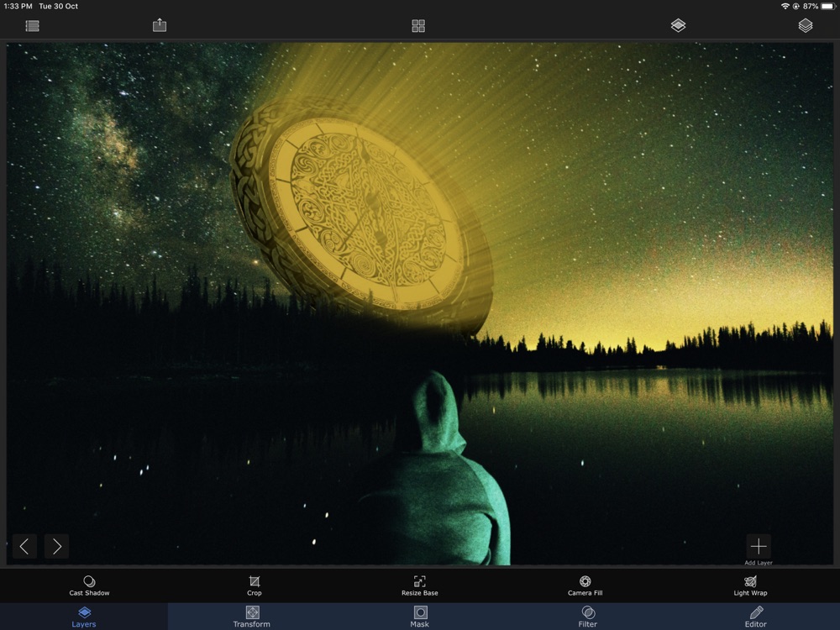Switch to the Transform tab
Image resolution: width=840 pixels, height=630 pixels.
coord(252,617)
